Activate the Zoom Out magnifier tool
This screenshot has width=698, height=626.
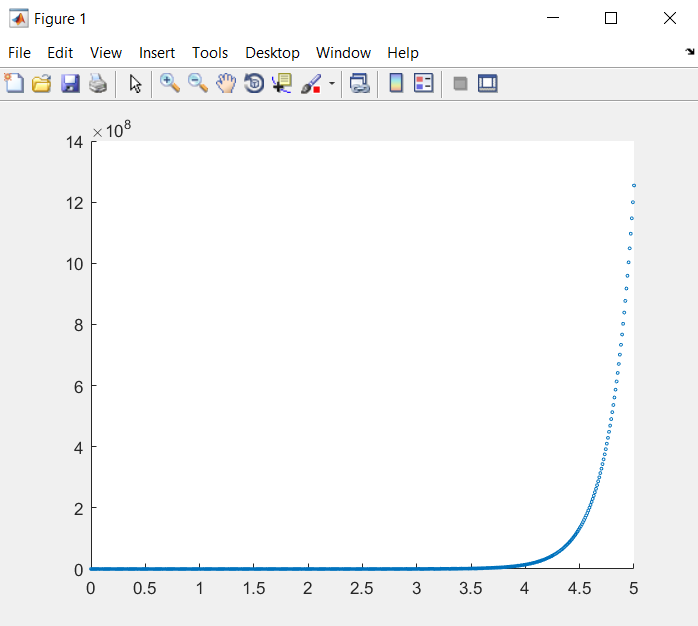click(x=198, y=83)
